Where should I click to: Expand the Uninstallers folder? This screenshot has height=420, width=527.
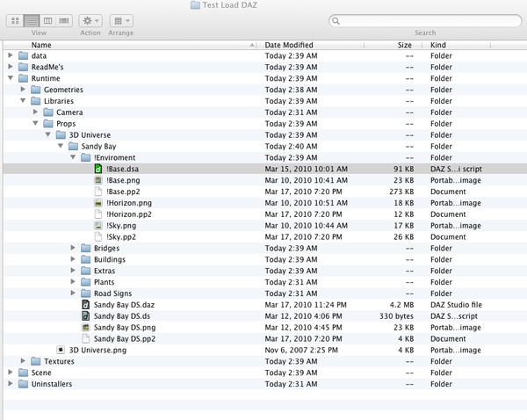(11, 383)
